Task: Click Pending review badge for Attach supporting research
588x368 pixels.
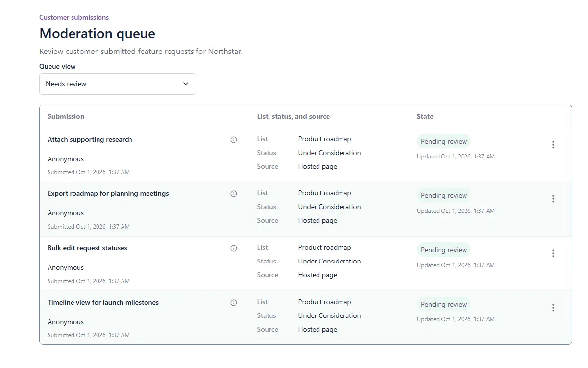Action: click(444, 141)
